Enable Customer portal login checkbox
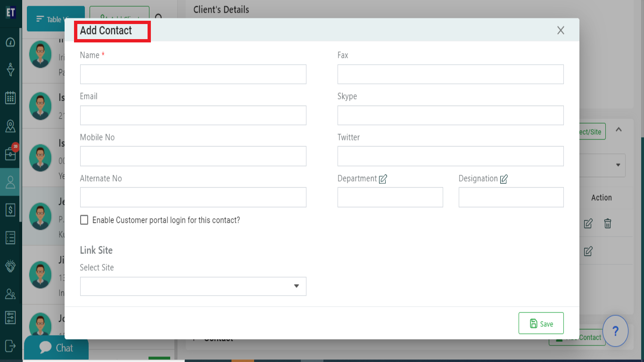Screen dimensions: 644x362 pyautogui.click(x=84, y=220)
